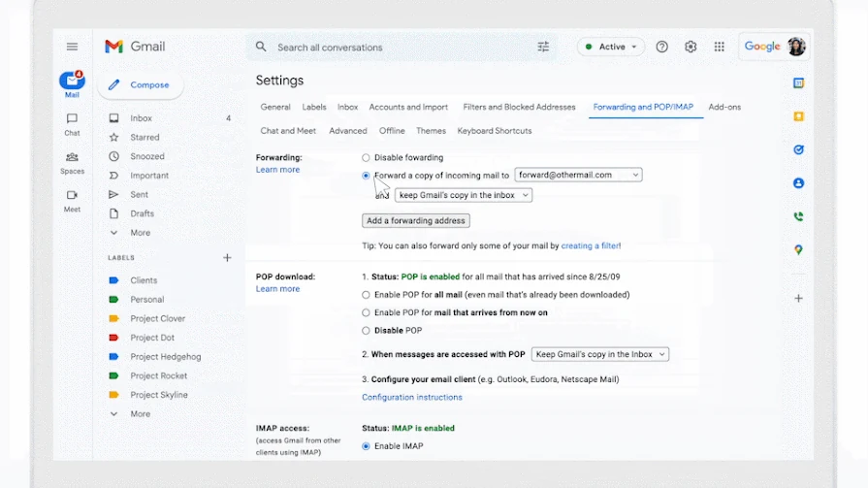
Task: Open the Advanced settings tab
Action: (x=347, y=131)
